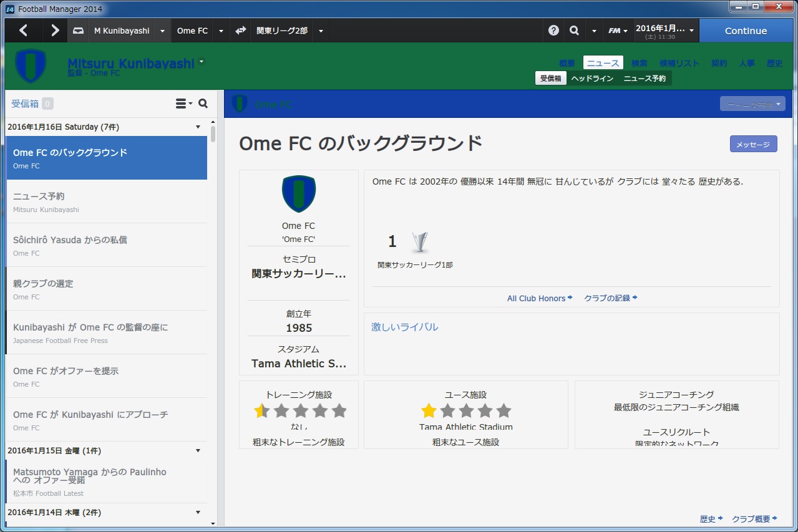Click the magnifier search icon in top bar
Image resolution: width=798 pixels, height=532 pixels.
574,31
